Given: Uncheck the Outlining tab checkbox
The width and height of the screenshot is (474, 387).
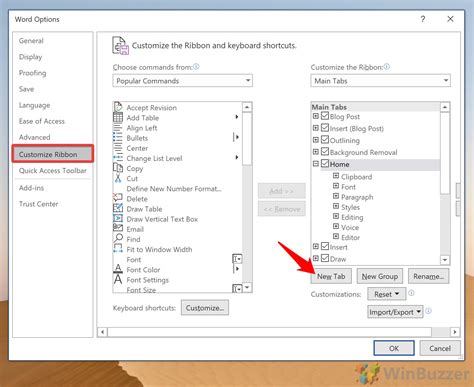Looking at the screenshot, I should pyautogui.click(x=325, y=139).
